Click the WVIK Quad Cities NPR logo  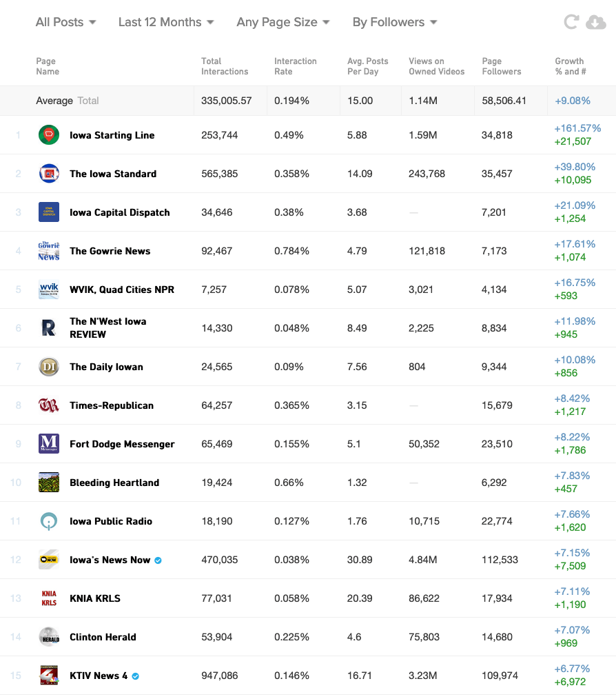(x=49, y=290)
